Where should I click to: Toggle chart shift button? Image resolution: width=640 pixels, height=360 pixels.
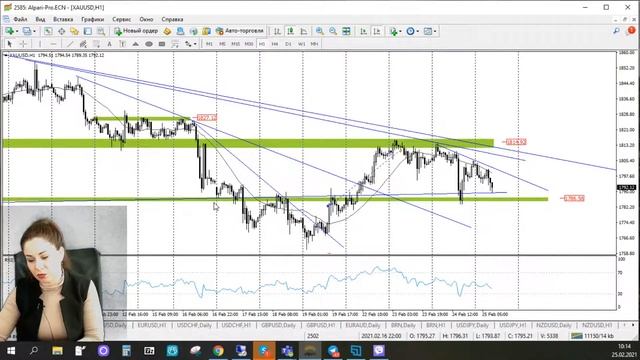tap(377, 31)
